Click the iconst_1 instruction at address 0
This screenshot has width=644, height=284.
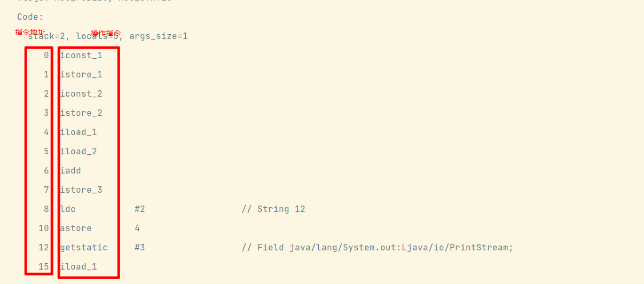click(81, 55)
